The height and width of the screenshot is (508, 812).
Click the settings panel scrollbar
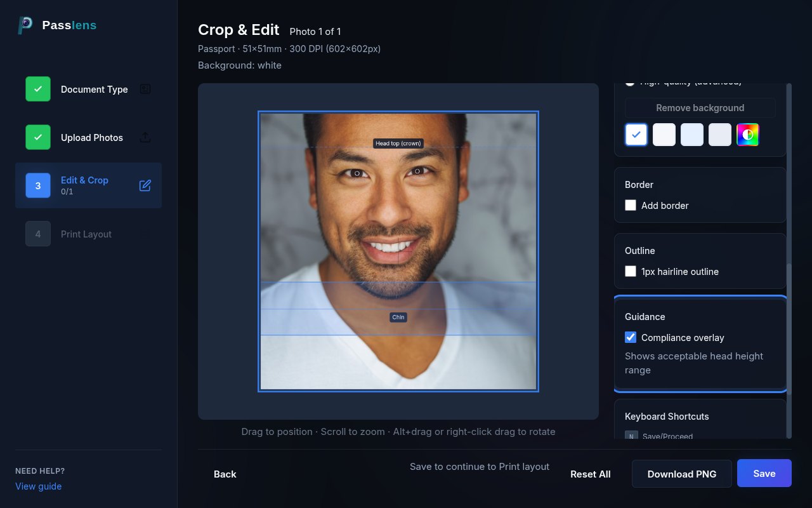click(x=789, y=328)
